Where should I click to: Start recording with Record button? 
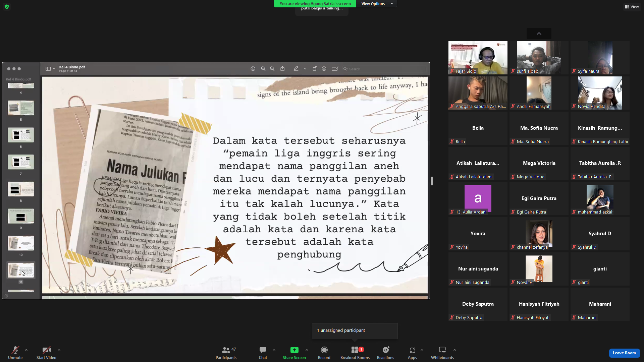[x=324, y=353]
